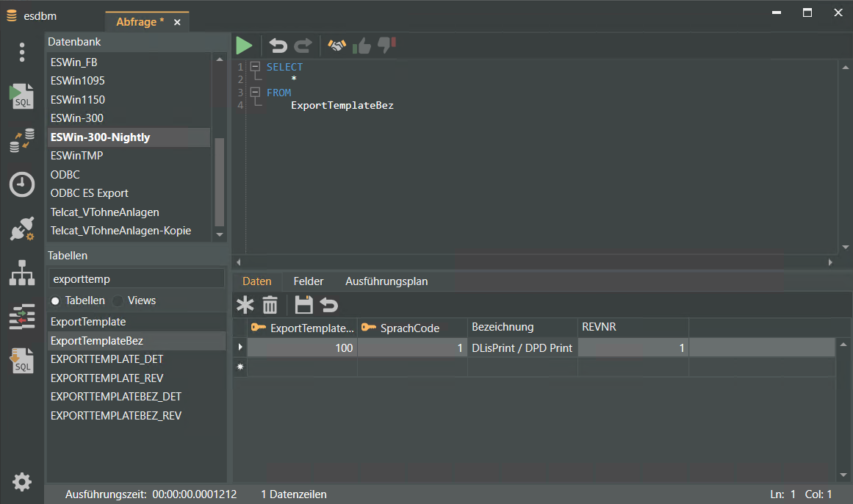Collapse the SELECT block in the editor
Viewport: 853px width, 504px height.
point(255,67)
